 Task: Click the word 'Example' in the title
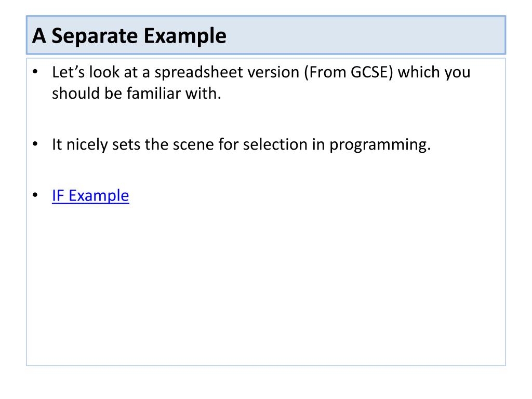pyautogui.click(x=185, y=36)
